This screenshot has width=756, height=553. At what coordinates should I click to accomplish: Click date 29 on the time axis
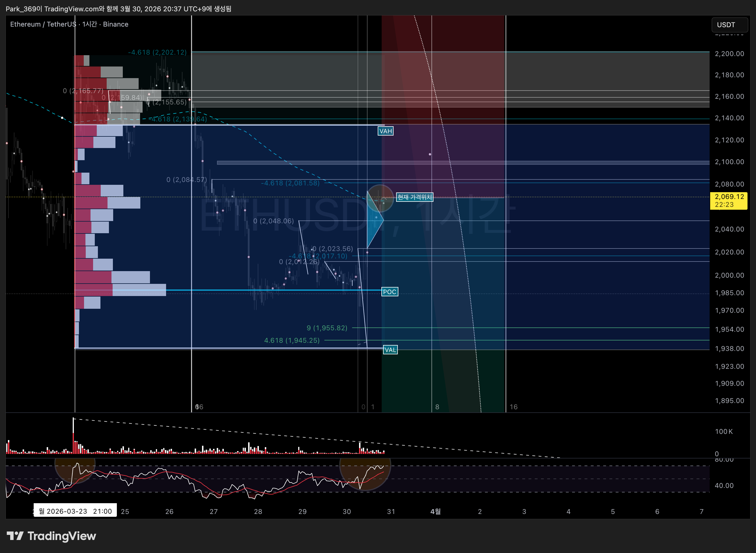pyautogui.click(x=302, y=511)
